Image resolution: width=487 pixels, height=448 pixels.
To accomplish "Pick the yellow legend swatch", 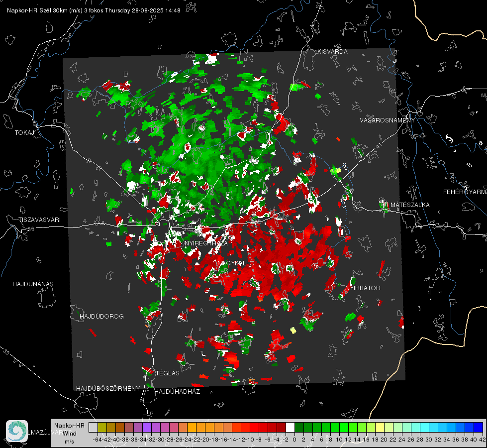I will click(x=380, y=427).
